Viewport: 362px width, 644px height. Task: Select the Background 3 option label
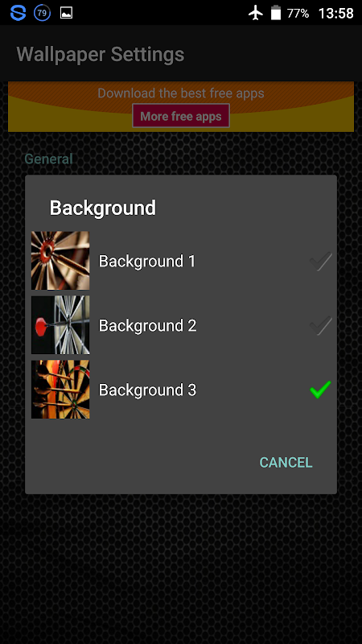click(147, 390)
